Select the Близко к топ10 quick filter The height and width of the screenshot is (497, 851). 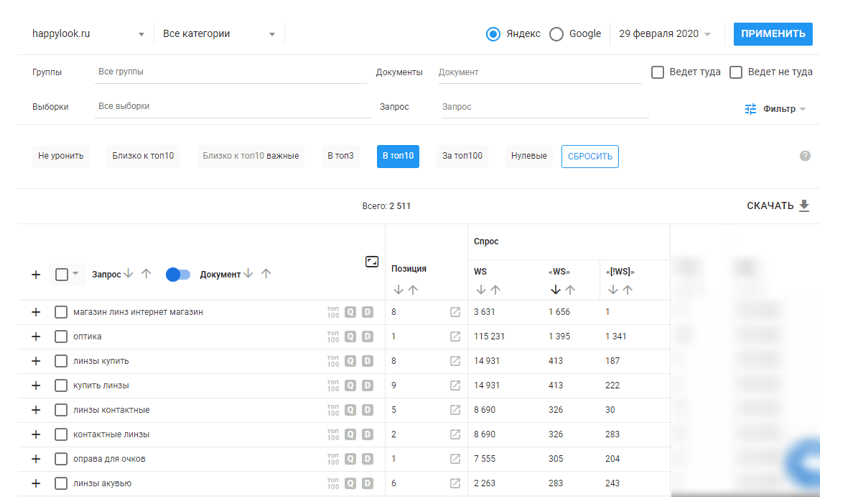click(143, 156)
